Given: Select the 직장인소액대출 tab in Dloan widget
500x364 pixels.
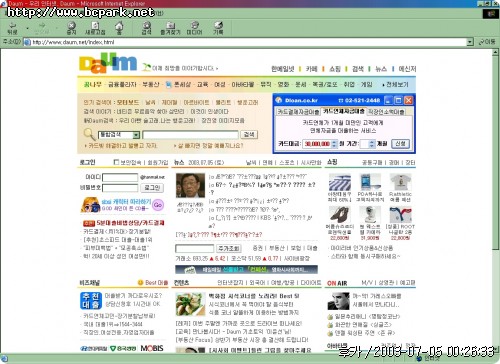Looking at the screenshot, I should point(386,112).
